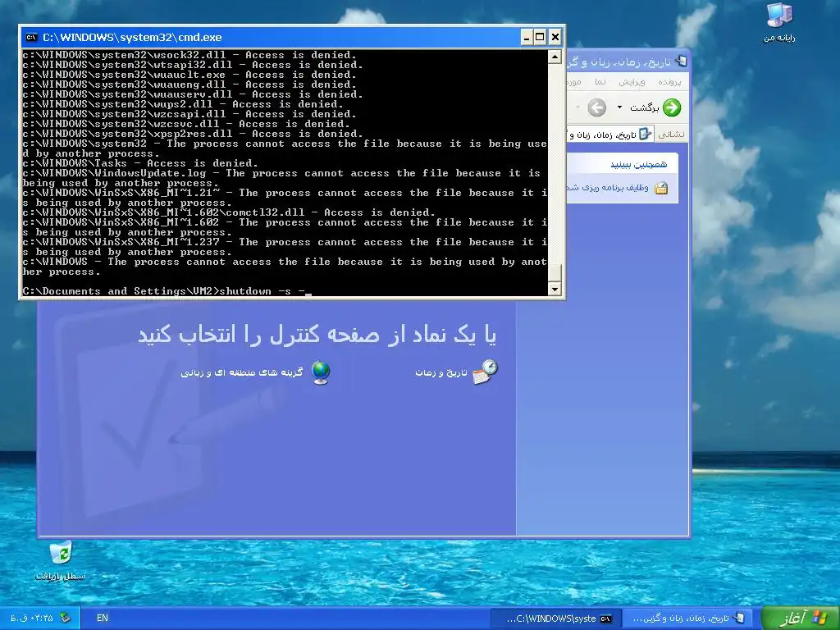
Task: Click green Back arrow in Control Panel window
Action: (672, 107)
